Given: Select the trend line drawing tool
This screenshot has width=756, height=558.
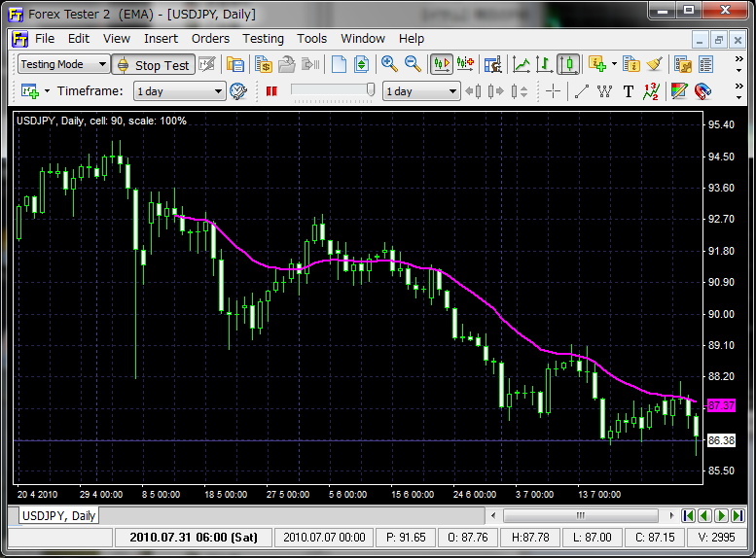Looking at the screenshot, I should 582,91.
